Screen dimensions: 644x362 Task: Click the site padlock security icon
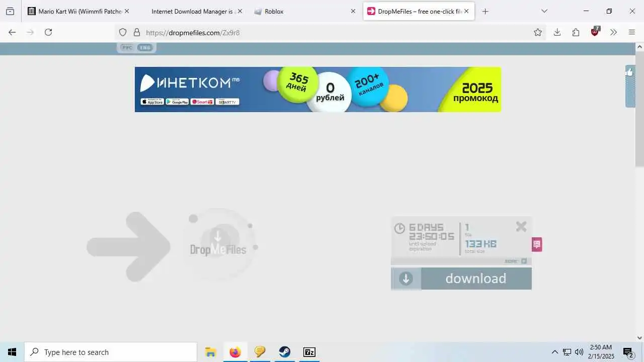tap(136, 32)
